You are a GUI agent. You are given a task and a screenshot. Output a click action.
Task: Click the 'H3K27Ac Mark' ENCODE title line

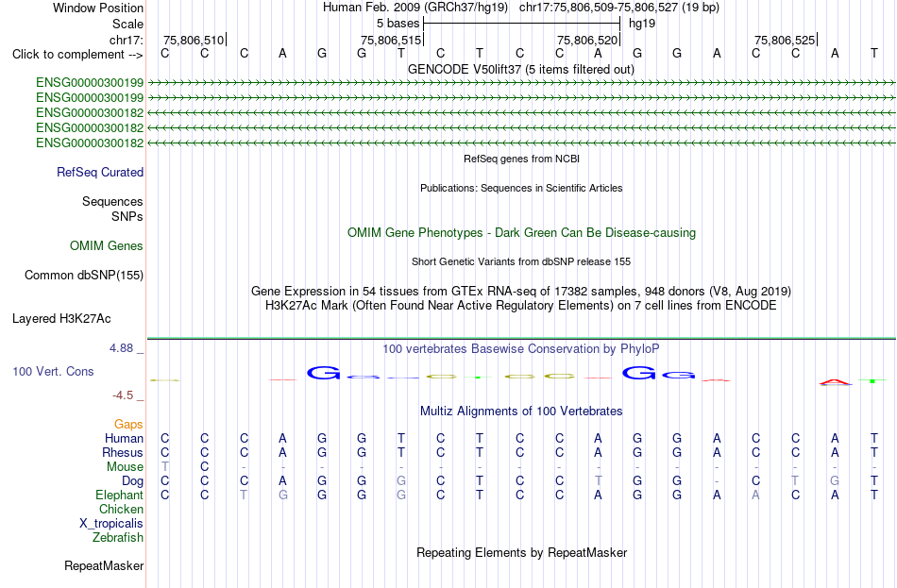tap(521, 306)
